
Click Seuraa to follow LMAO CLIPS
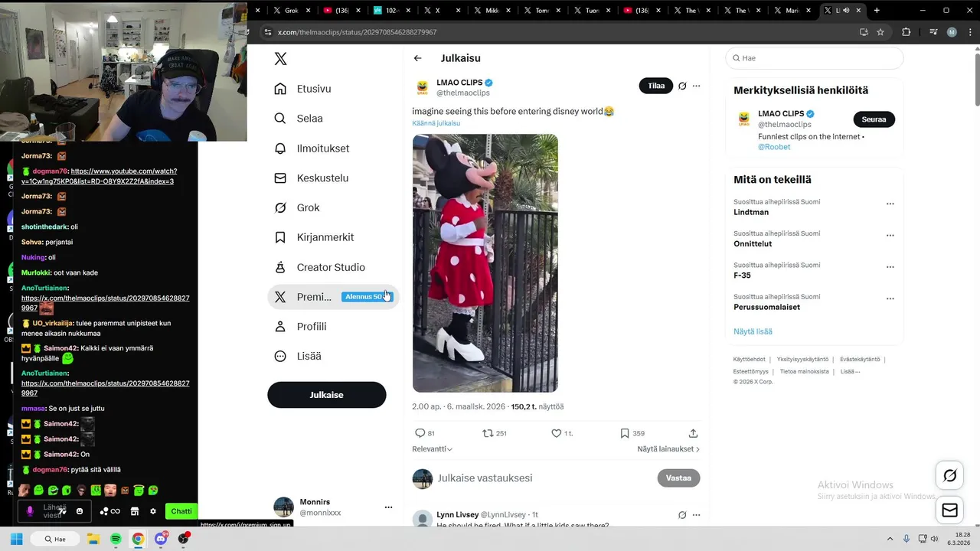pos(874,119)
